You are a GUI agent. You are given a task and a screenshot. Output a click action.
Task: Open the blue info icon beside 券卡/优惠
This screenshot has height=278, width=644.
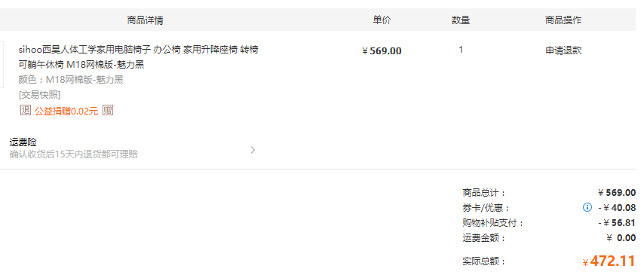pyautogui.click(x=587, y=207)
